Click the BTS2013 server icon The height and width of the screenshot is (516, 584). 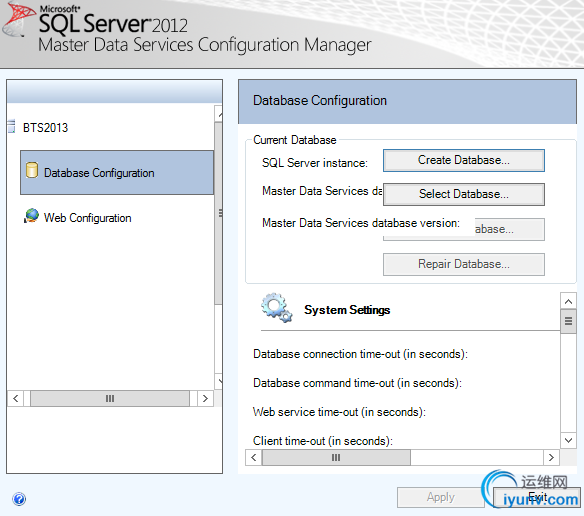coord(12,126)
